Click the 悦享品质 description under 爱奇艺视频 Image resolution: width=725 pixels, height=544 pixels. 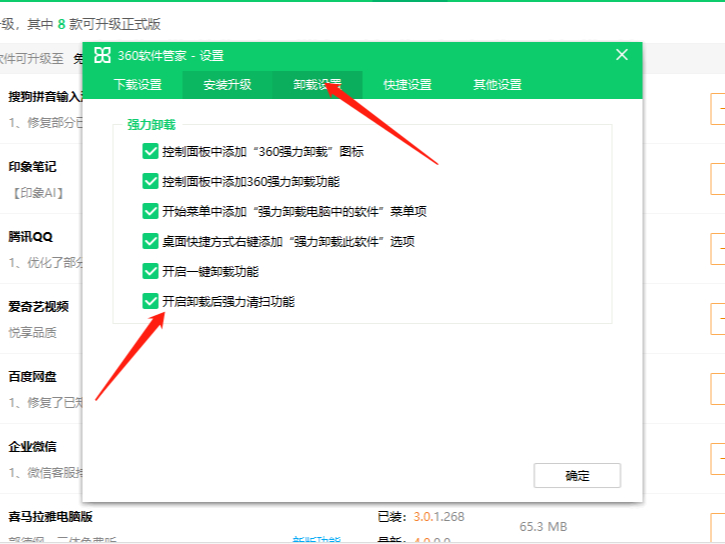32,332
